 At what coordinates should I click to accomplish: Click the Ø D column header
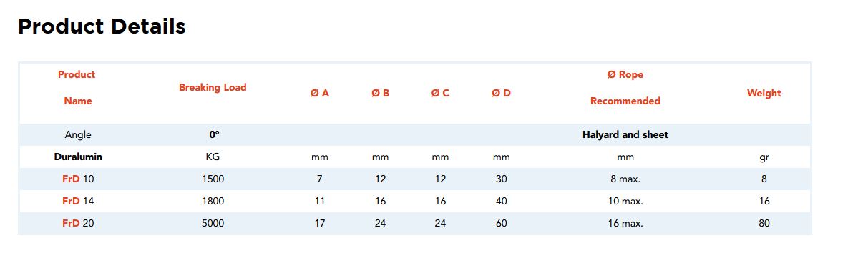pyautogui.click(x=501, y=93)
